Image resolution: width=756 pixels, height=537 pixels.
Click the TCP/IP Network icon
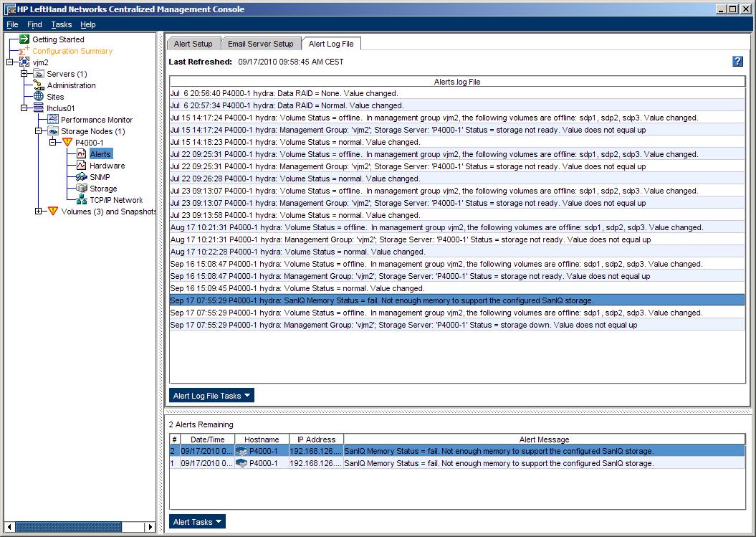click(x=82, y=200)
